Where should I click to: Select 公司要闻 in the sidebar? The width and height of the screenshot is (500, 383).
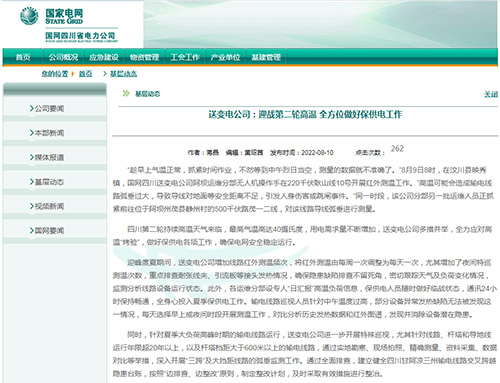(x=49, y=109)
